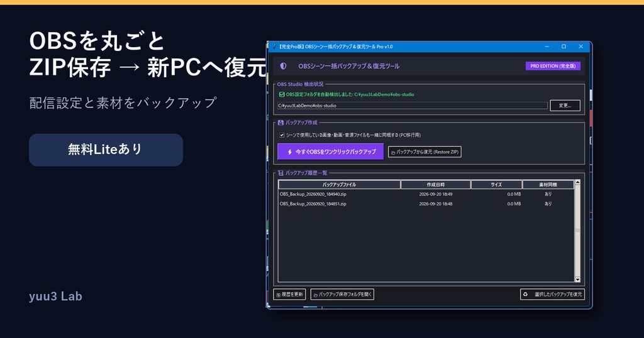
Task: Click the 素材同梱 column header
Action: point(548,185)
